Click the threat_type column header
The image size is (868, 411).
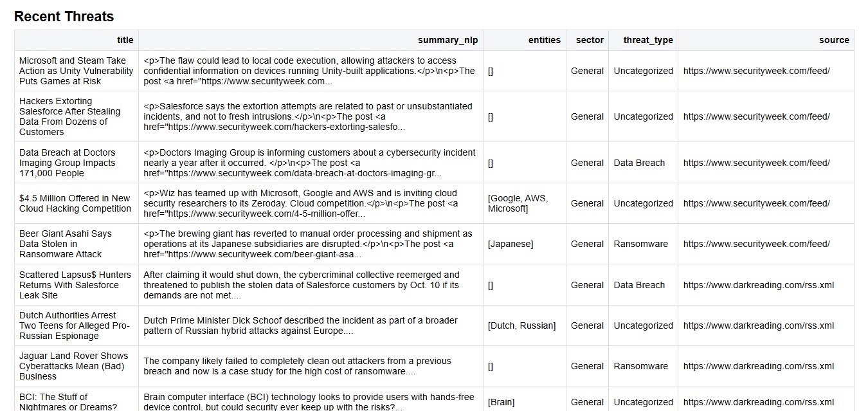click(647, 40)
